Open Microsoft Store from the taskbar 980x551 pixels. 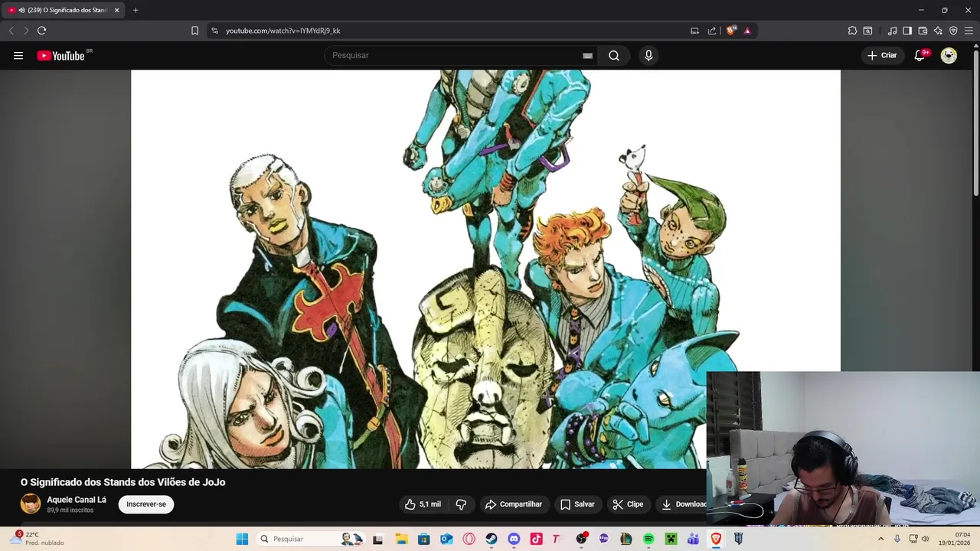click(423, 539)
